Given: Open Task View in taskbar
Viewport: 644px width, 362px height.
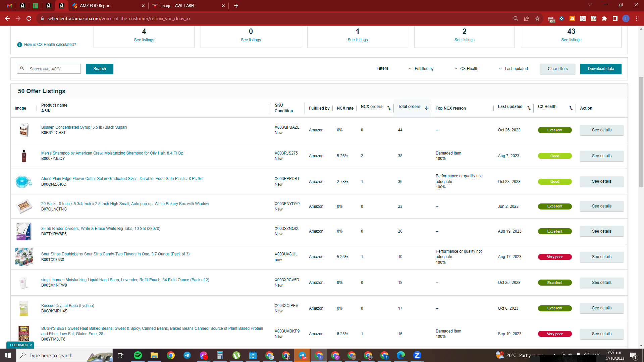Looking at the screenshot, I should pyautogui.click(x=121, y=355).
